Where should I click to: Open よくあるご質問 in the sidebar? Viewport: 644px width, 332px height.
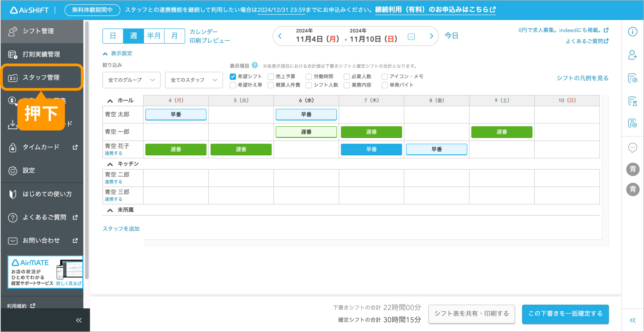click(x=42, y=217)
